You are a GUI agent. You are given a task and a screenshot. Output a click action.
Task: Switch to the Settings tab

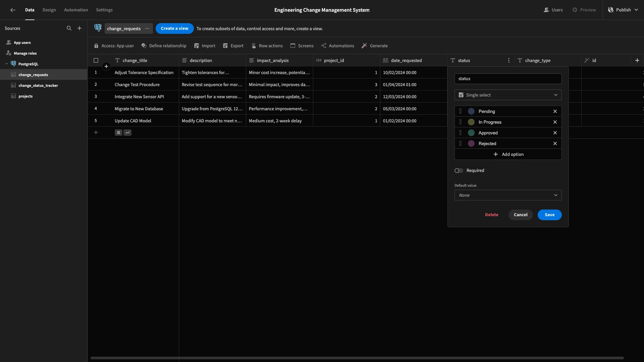pyautogui.click(x=104, y=10)
